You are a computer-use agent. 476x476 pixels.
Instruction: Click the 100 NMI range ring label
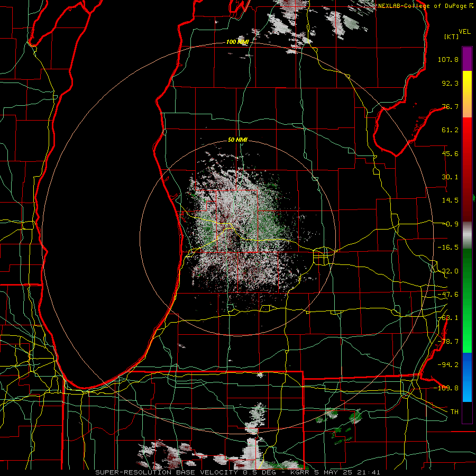pos(237,42)
